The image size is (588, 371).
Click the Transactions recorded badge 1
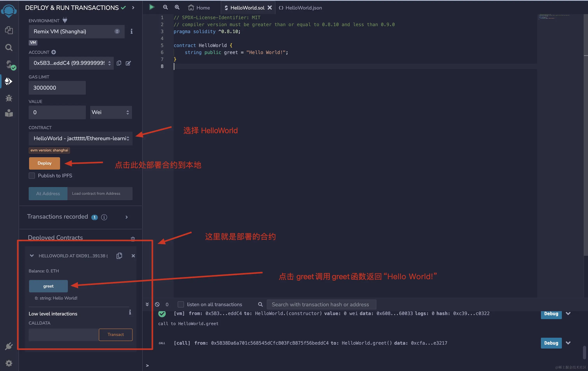(x=94, y=217)
